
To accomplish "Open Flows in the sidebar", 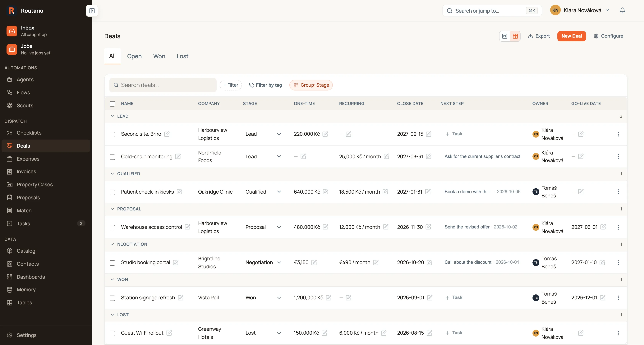I will [x=46, y=93].
